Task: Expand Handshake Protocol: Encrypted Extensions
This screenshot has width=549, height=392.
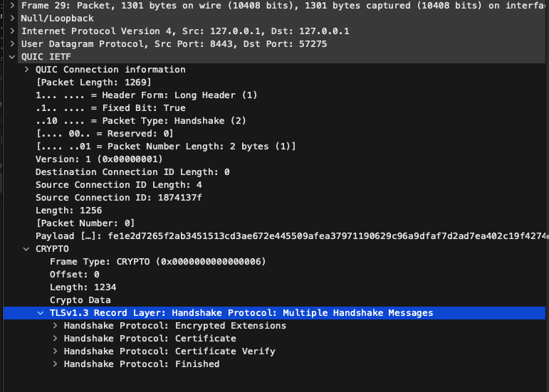Action: click(x=55, y=326)
